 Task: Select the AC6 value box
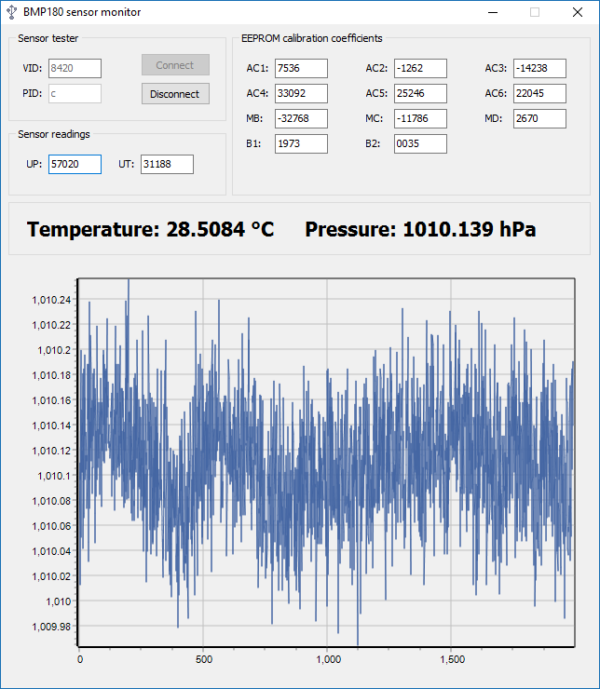(x=539, y=94)
